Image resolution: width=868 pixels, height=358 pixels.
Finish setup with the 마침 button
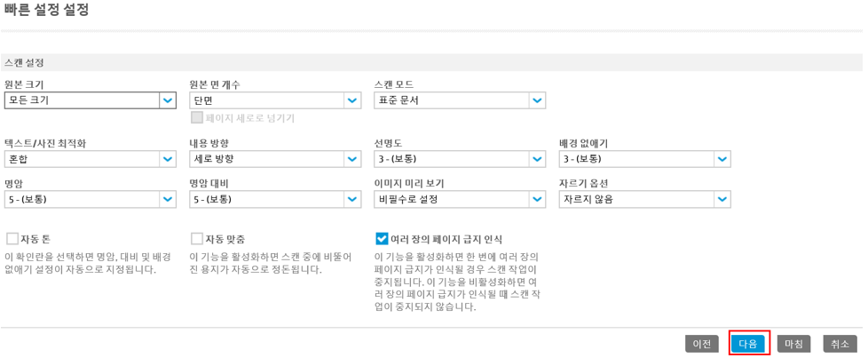click(793, 344)
